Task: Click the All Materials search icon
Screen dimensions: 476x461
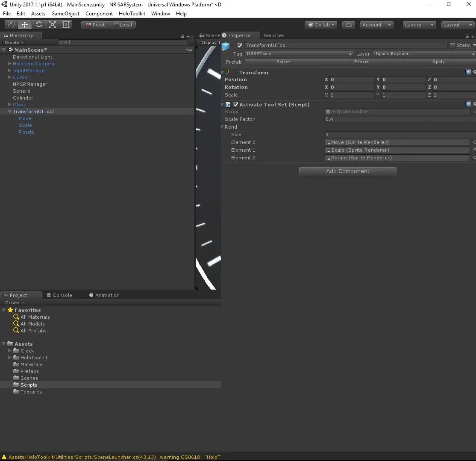Action: click(16, 317)
